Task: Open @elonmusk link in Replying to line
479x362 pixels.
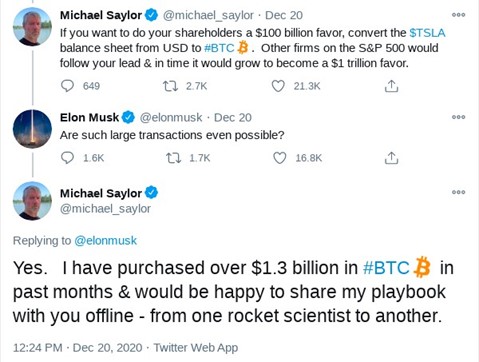Action: [105, 240]
